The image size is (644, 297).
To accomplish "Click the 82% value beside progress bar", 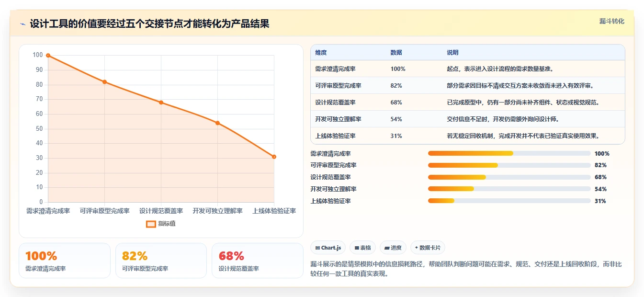I will pos(600,165).
